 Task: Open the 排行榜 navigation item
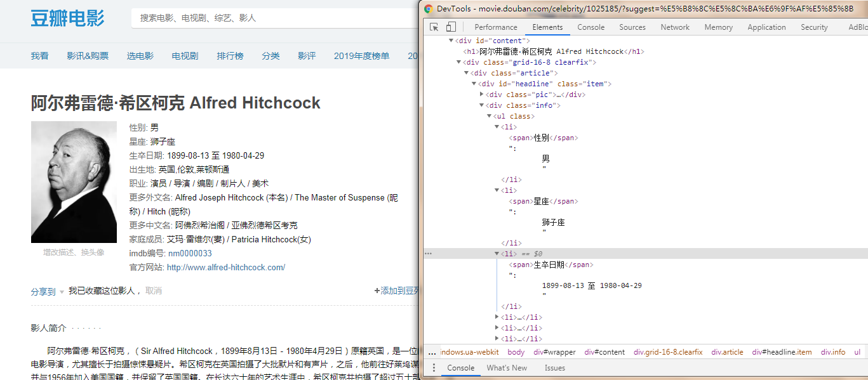(230, 56)
